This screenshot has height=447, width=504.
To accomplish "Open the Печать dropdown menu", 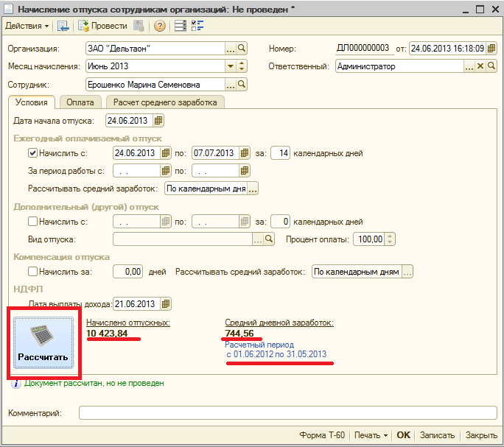I will click(371, 435).
